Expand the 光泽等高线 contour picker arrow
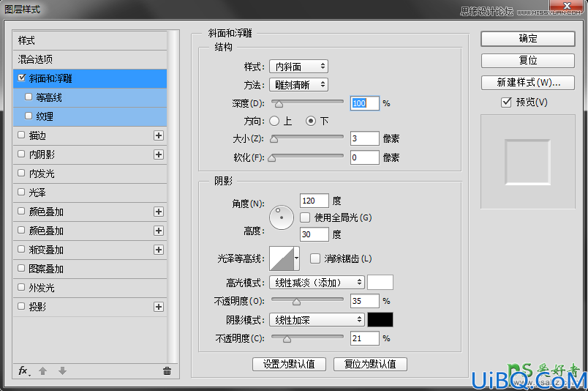The height and width of the screenshot is (391, 588). [297, 258]
